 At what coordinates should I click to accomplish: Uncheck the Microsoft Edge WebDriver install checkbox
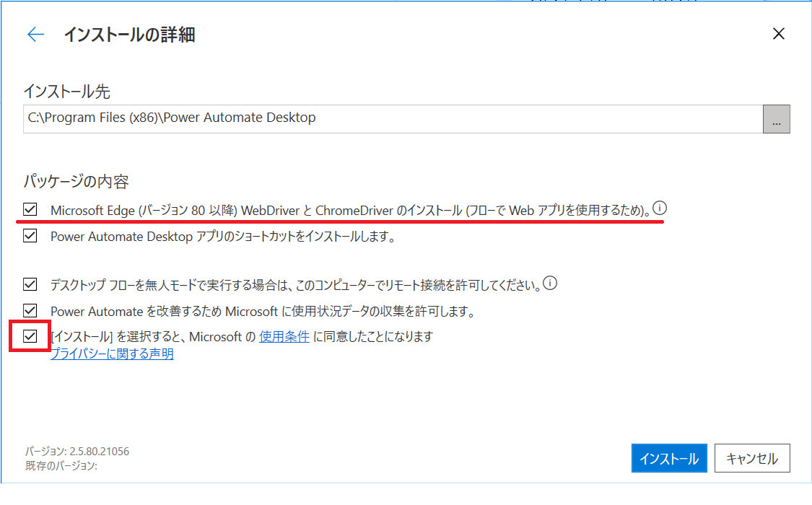30,209
